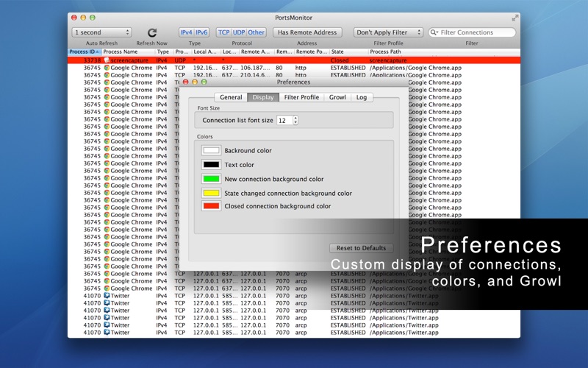Click the 'Closed' state in the screencapture row
588x368 pixels.
point(340,60)
